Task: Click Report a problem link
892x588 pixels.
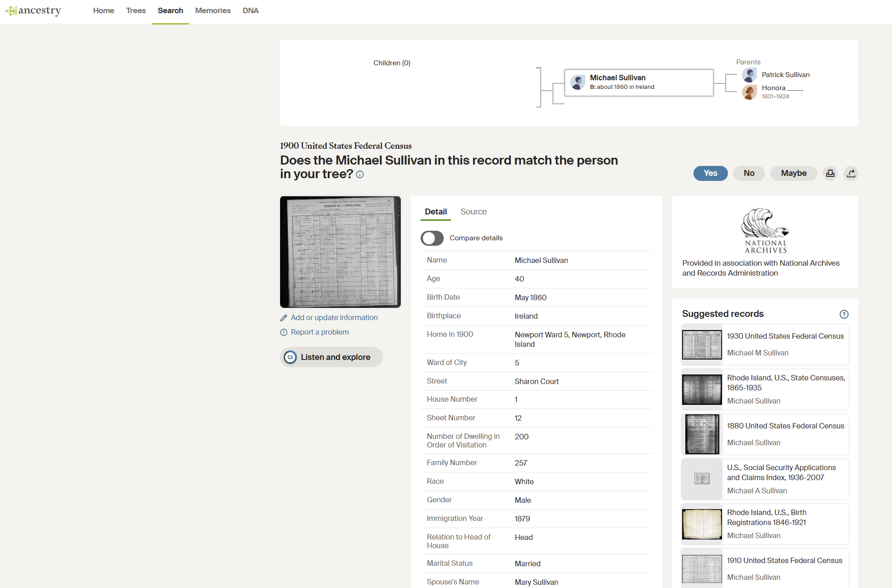Action: [x=320, y=332]
